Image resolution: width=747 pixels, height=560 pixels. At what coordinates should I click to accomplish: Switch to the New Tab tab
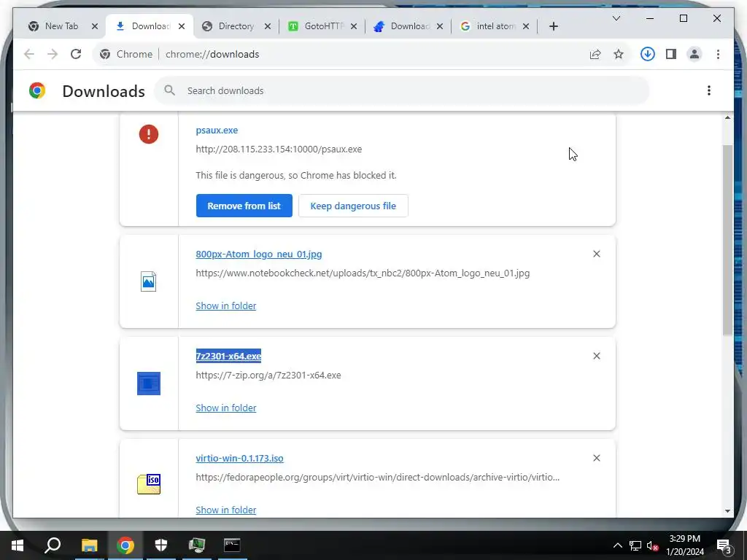(x=61, y=26)
